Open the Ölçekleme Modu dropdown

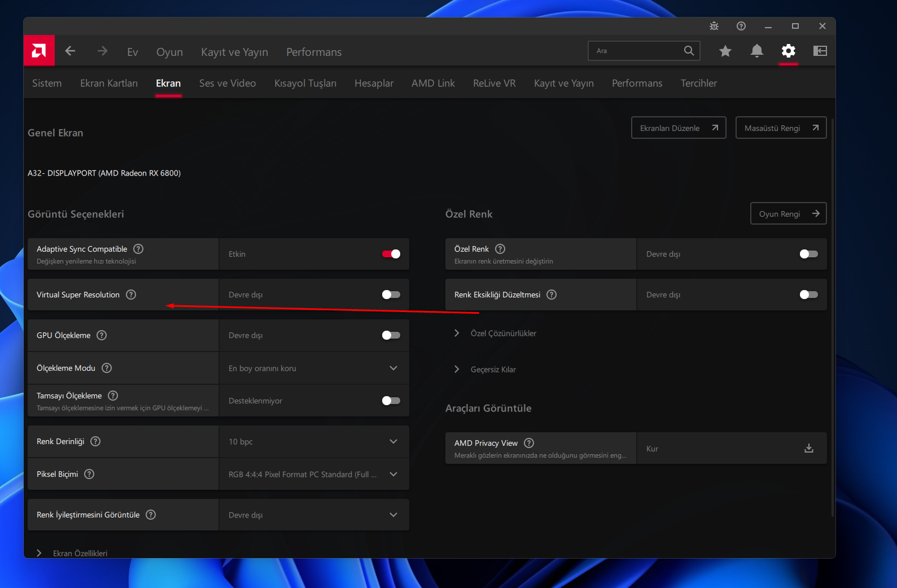click(313, 368)
